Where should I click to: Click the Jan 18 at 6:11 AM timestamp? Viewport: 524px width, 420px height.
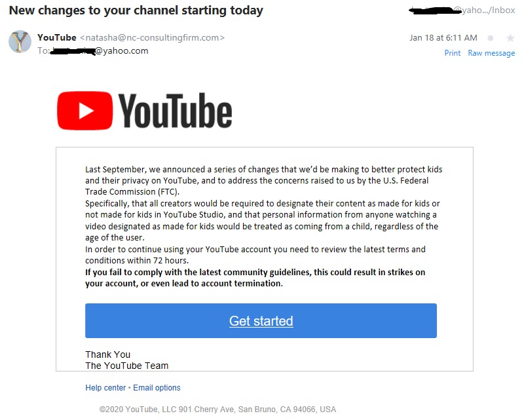tap(443, 38)
